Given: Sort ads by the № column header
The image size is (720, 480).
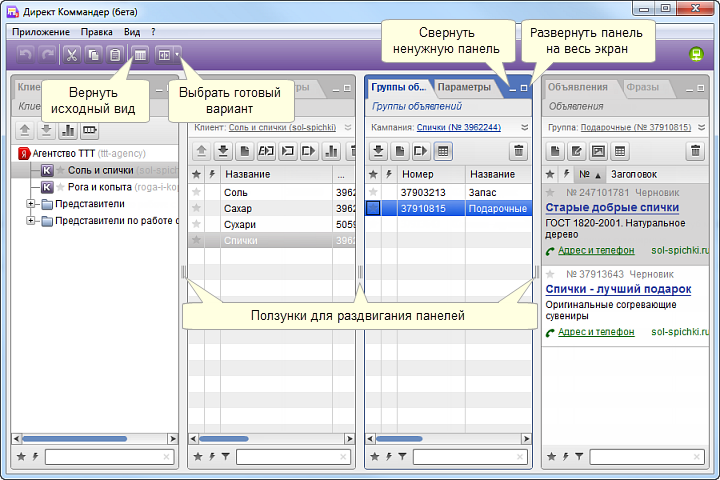Looking at the screenshot, I should tap(590, 175).
